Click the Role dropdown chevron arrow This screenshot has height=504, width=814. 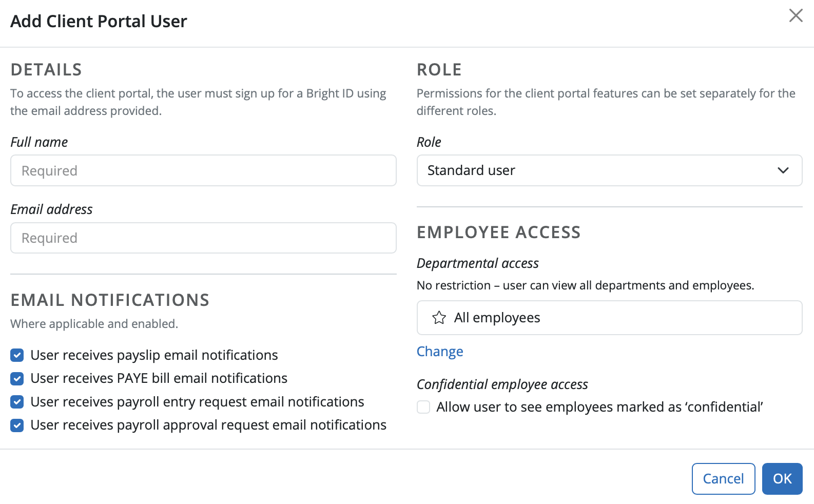click(x=783, y=170)
